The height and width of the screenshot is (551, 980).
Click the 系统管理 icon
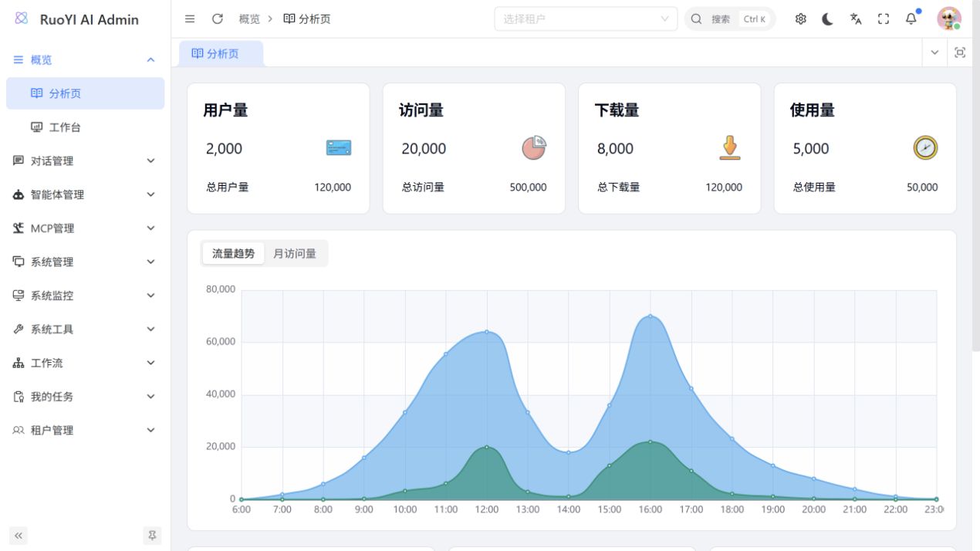[19, 262]
